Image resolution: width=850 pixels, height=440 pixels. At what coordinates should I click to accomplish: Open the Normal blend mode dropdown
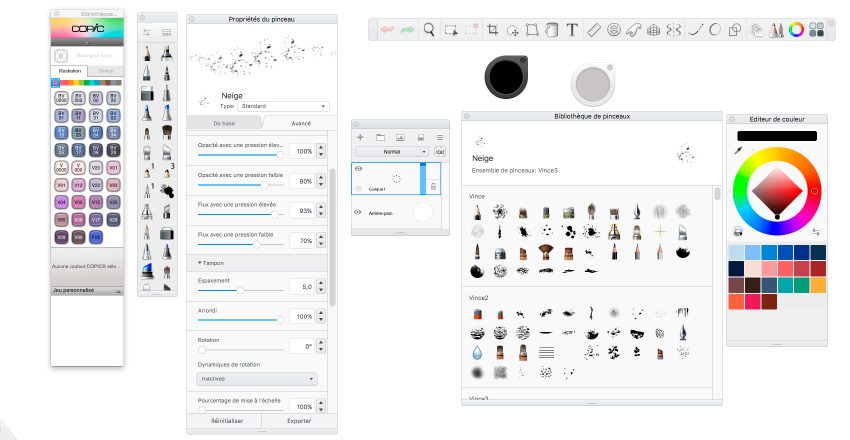392,152
